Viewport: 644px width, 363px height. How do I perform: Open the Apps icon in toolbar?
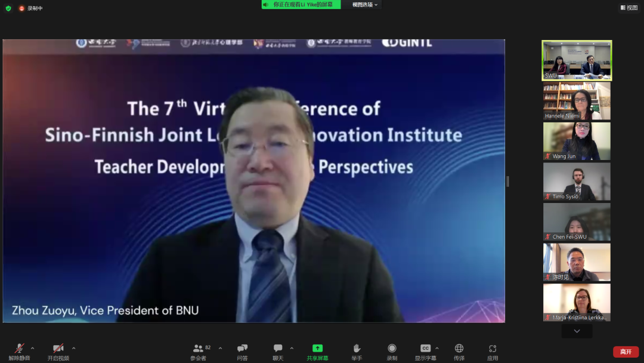tap(493, 349)
